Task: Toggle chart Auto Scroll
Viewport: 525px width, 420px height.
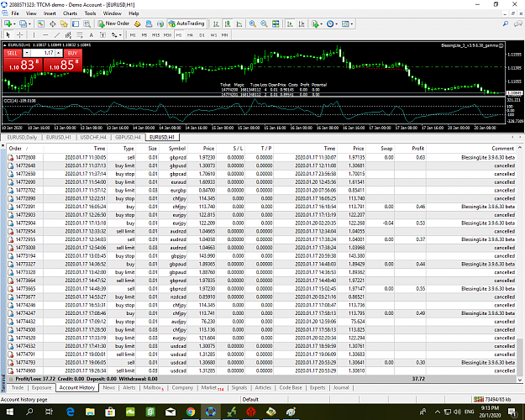Action: pos(290,24)
